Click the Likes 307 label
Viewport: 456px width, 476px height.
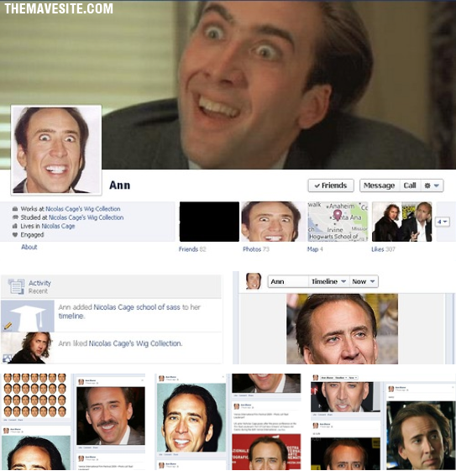click(384, 249)
